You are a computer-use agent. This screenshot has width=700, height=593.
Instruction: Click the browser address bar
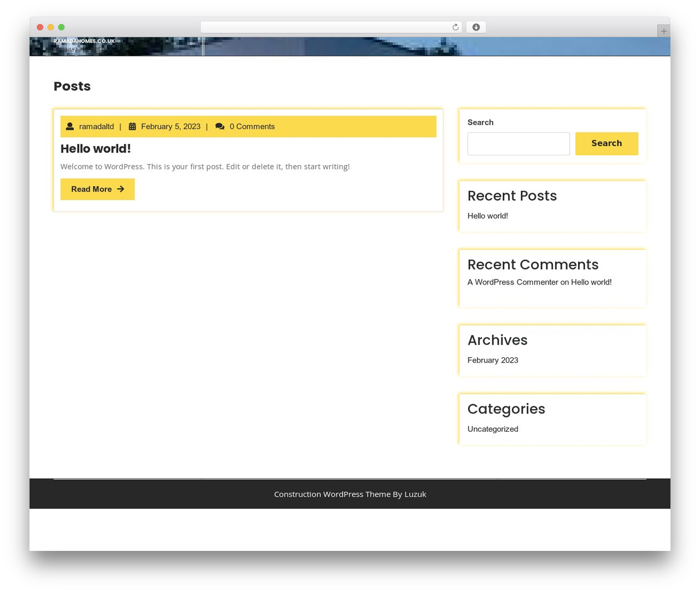(x=331, y=27)
